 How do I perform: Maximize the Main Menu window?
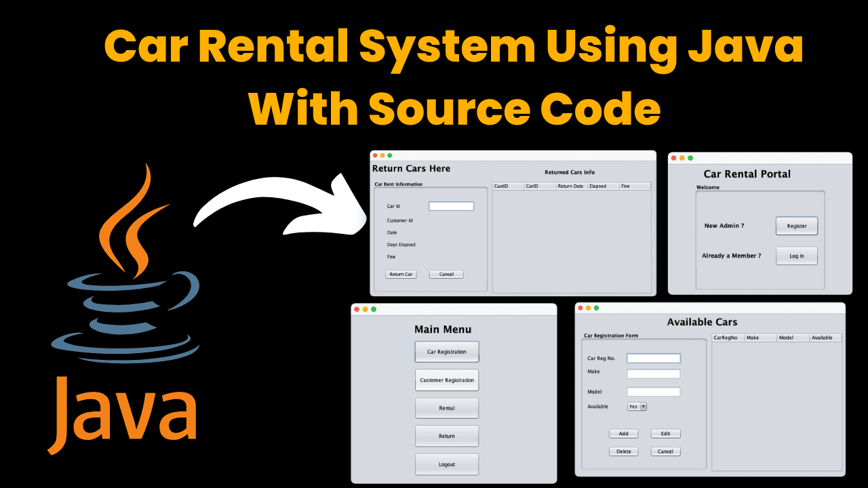373,309
